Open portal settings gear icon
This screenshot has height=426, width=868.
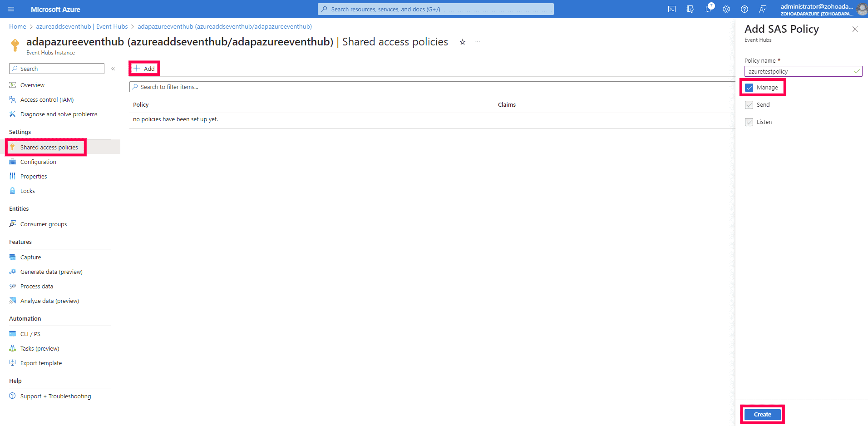[x=726, y=9]
